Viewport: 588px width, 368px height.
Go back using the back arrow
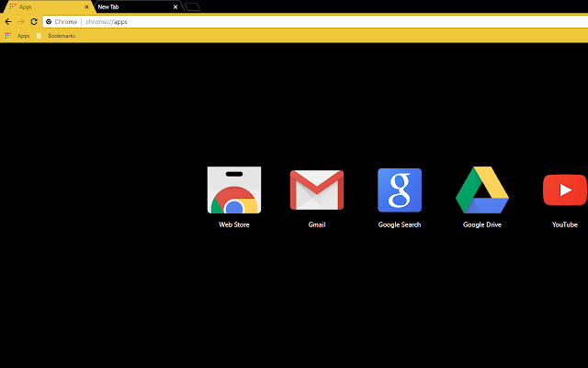click(8, 22)
